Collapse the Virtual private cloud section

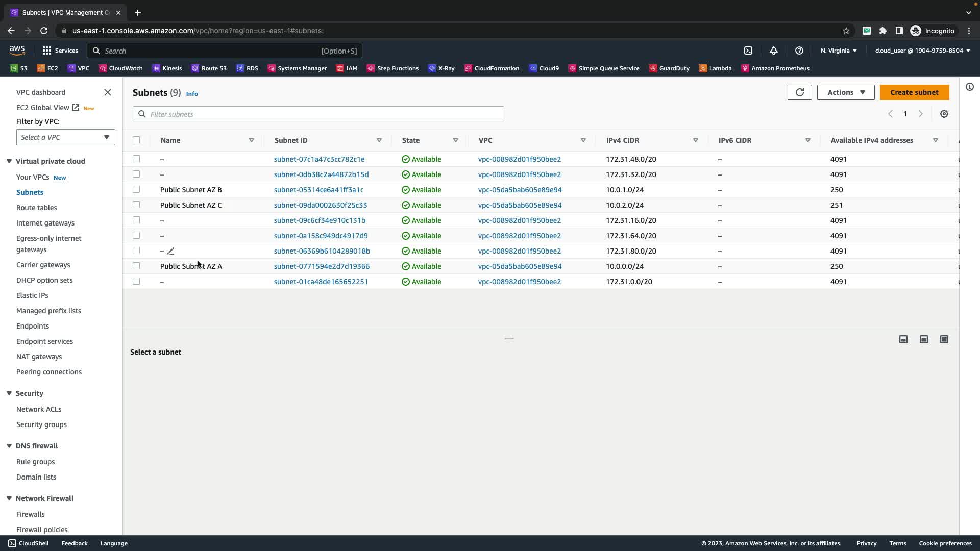pos(9,161)
